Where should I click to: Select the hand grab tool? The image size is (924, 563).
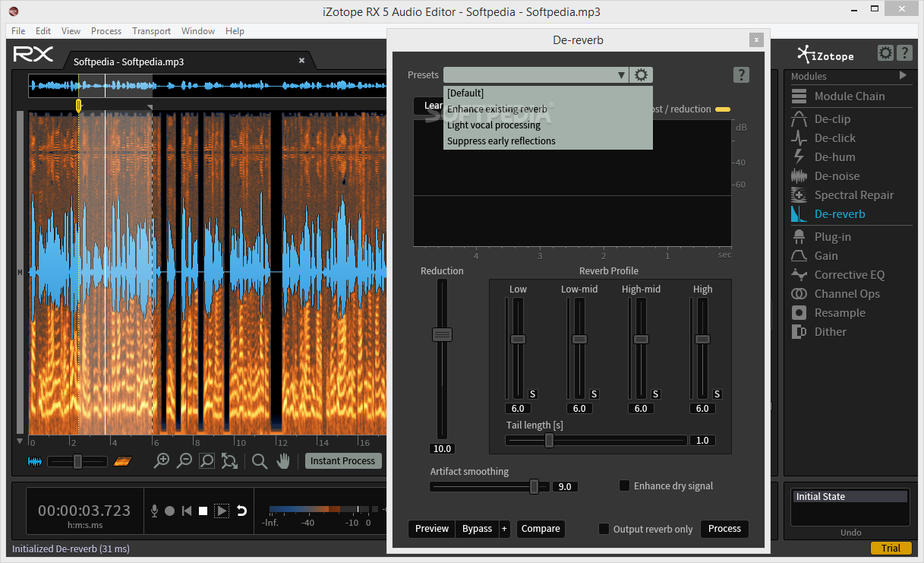click(x=283, y=460)
